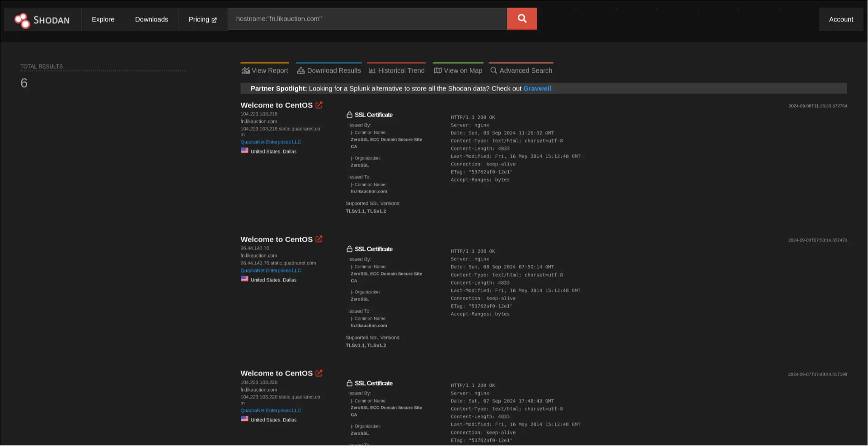Focus the hostname search query field
The image size is (868, 446).
pos(367,19)
